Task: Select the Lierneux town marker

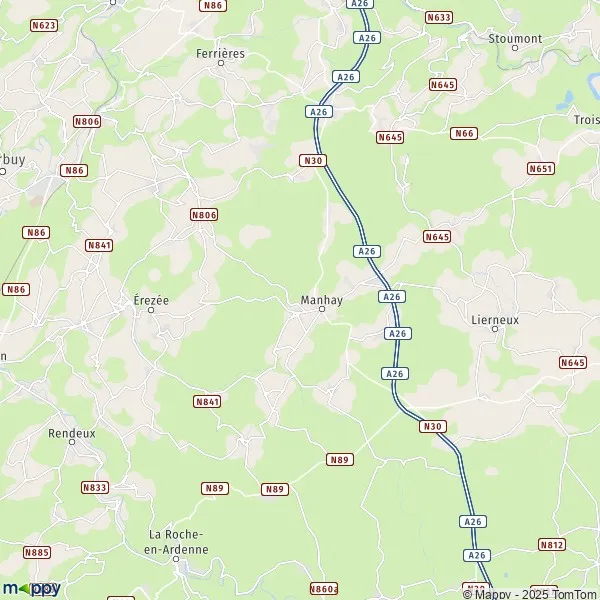Action: click(495, 329)
